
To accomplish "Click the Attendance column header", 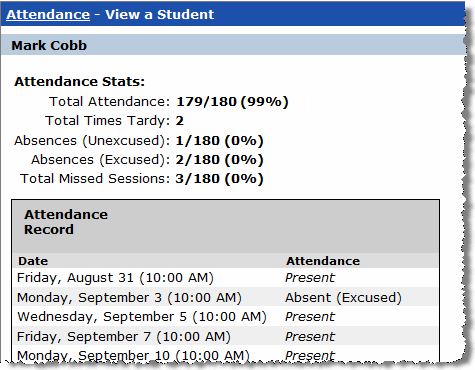I will 323,261.
